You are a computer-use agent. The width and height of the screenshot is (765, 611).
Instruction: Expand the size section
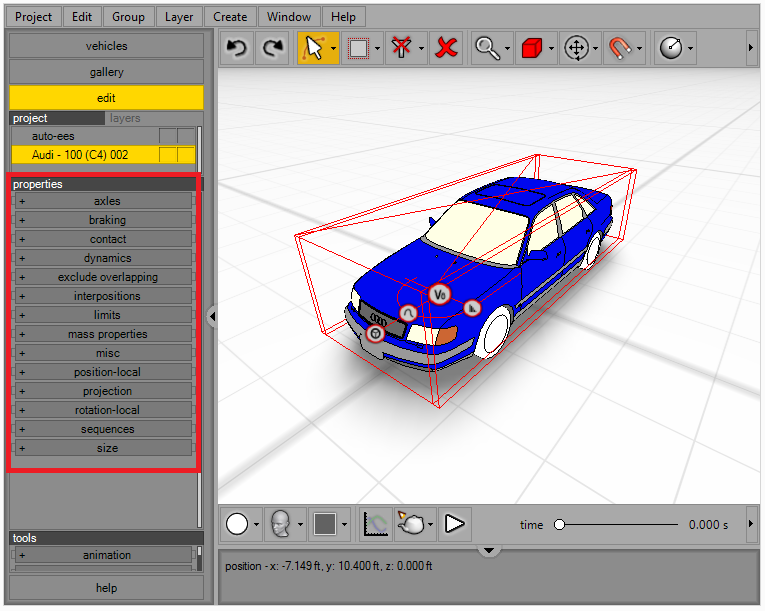click(x=103, y=448)
